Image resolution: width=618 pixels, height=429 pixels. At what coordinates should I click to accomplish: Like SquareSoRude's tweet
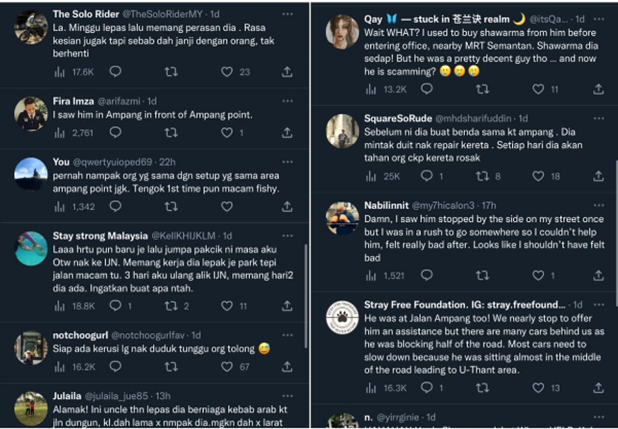click(x=539, y=176)
